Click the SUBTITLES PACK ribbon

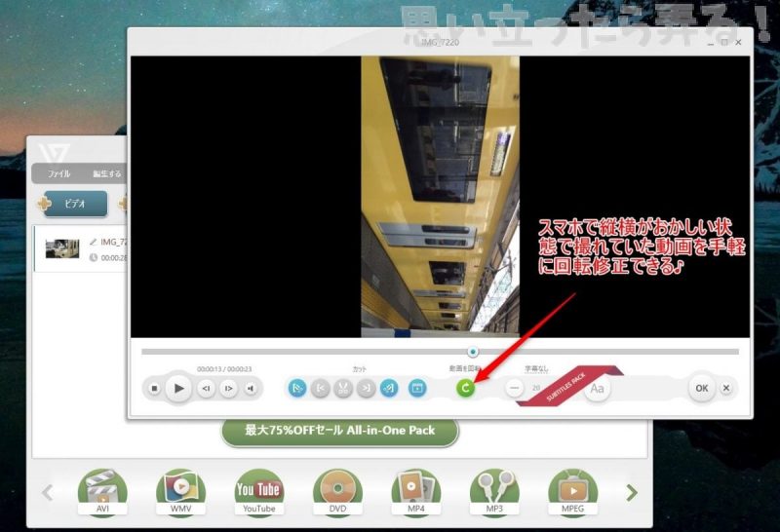click(567, 386)
